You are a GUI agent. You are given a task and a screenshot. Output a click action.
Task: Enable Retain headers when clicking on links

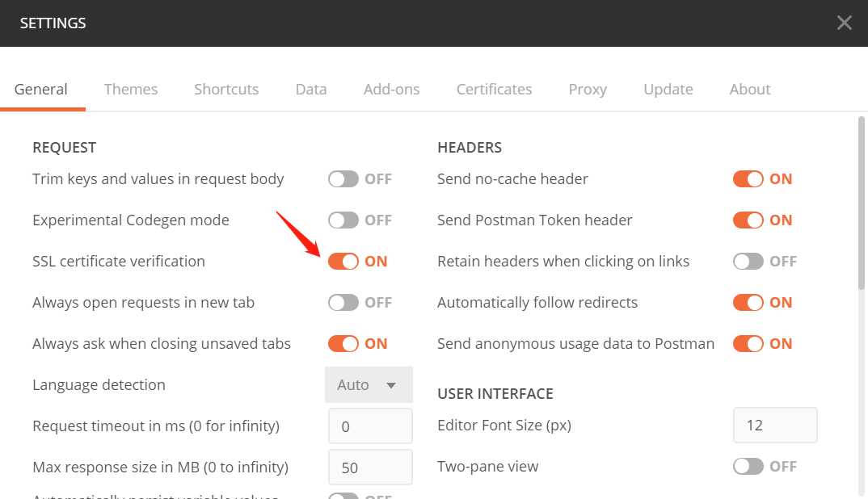point(748,261)
